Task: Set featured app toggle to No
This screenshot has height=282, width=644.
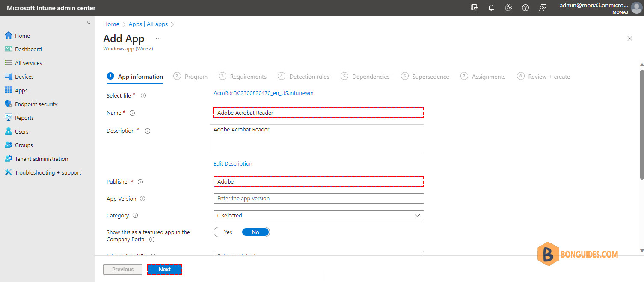Action: (255, 232)
